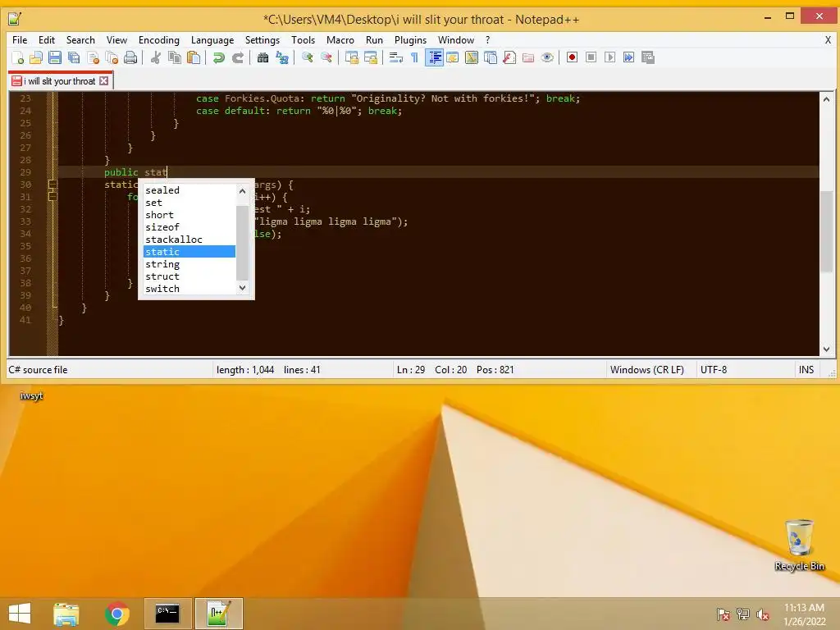Click the Redo arrow icon
Image resolution: width=840 pixels, height=630 pixels.
[x=238, y=57]
